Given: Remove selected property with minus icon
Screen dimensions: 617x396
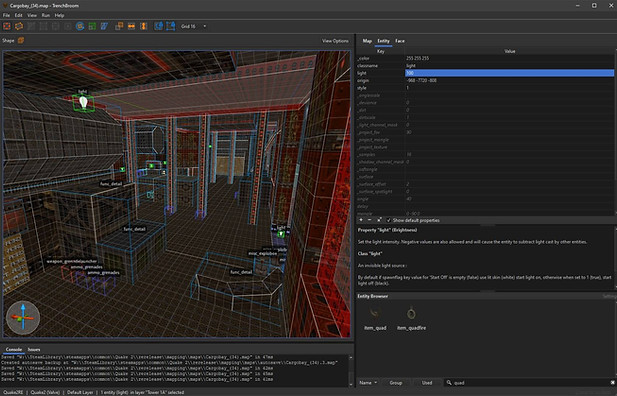Looking at the screenshot, I should [369, 220].
